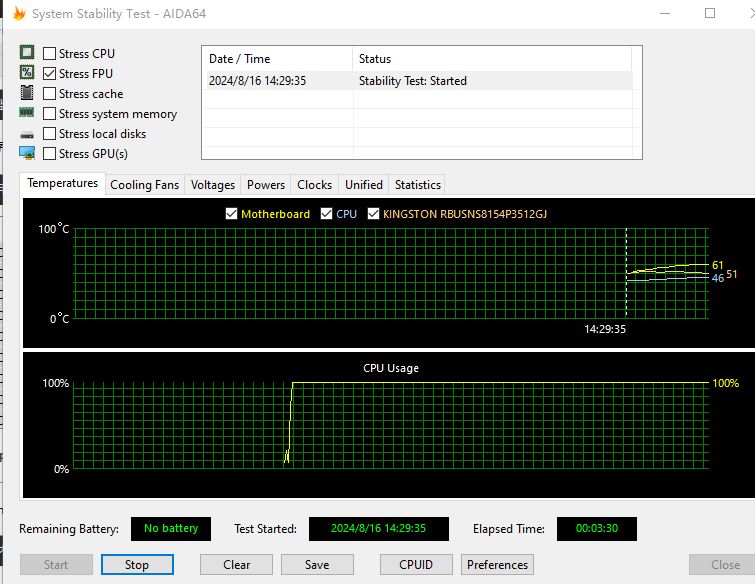This screenshot has height=584, width=755.
Task: Switch to the Statistics tab
Action: [x=417, y=185]
